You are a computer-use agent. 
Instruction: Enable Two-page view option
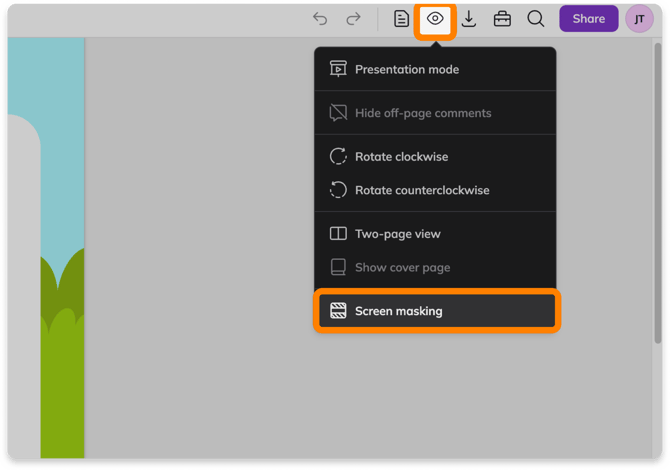coord(435,234)
